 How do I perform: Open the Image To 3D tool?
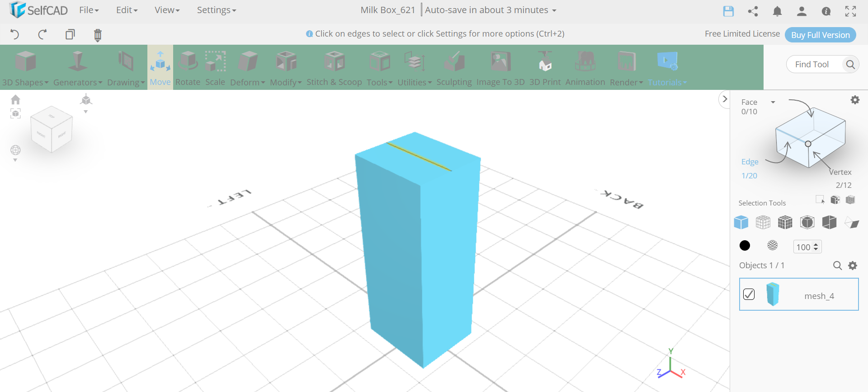tap(500, 68)
